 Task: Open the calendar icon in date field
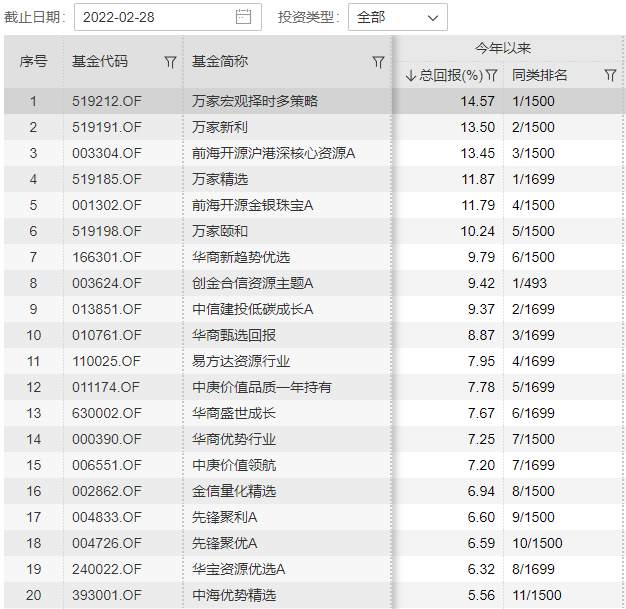(243, 17)
